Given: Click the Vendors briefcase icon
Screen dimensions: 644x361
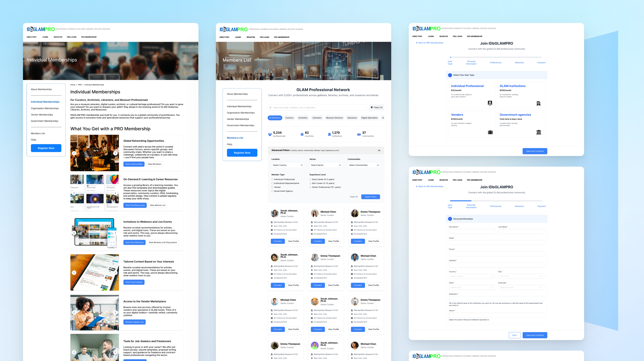Looking at the screenshot, I should (x=490, y=132).
